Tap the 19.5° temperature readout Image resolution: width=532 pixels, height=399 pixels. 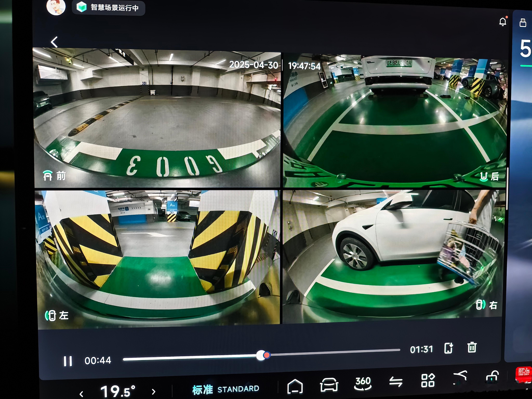coord(118,391)
